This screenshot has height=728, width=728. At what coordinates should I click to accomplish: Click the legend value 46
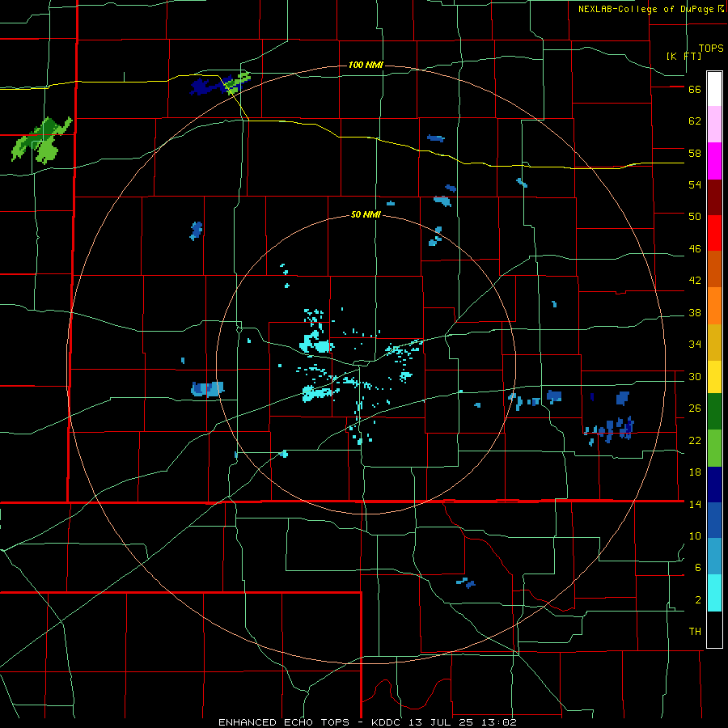(695, 249)
